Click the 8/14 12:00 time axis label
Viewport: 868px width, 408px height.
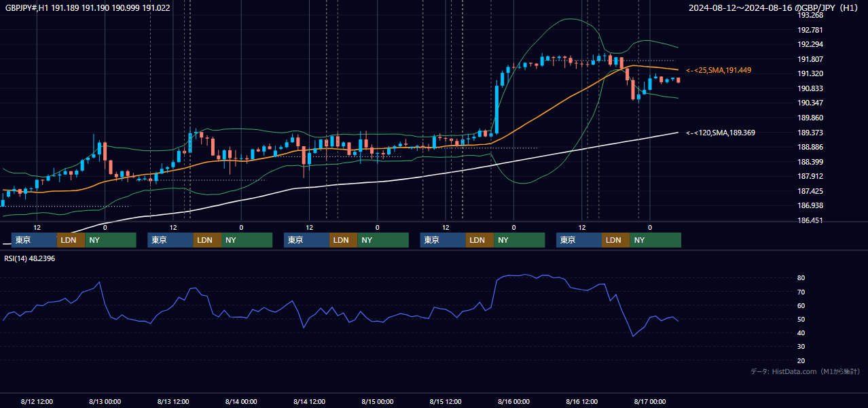[309, 401]
